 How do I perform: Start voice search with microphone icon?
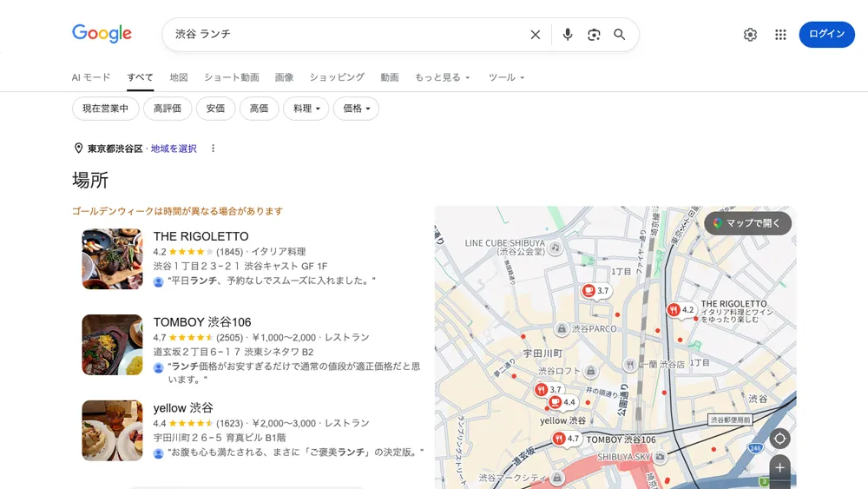click(568, 35)
